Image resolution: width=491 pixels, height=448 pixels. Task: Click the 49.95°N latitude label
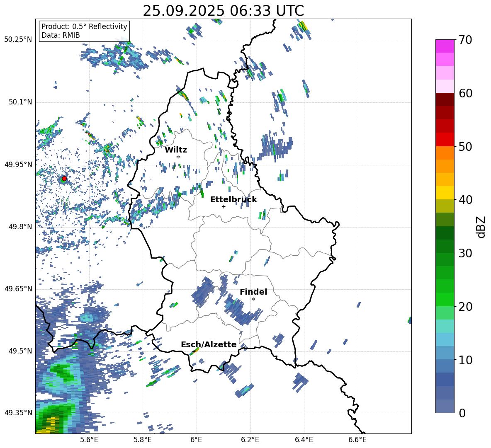click(18, 164)
